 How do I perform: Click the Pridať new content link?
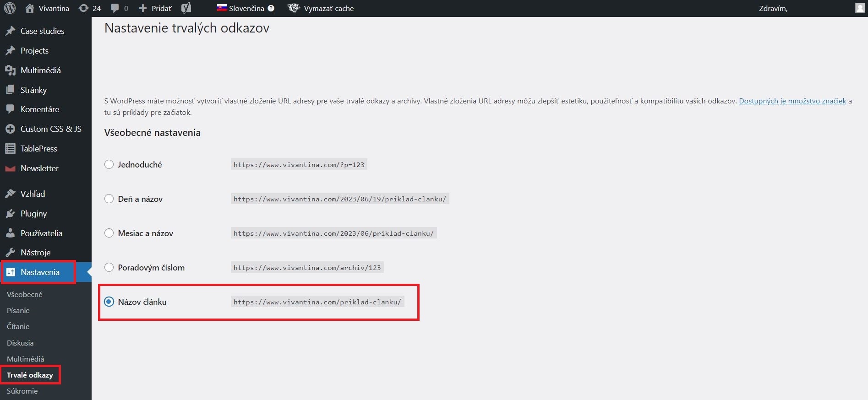click(162, 8)
